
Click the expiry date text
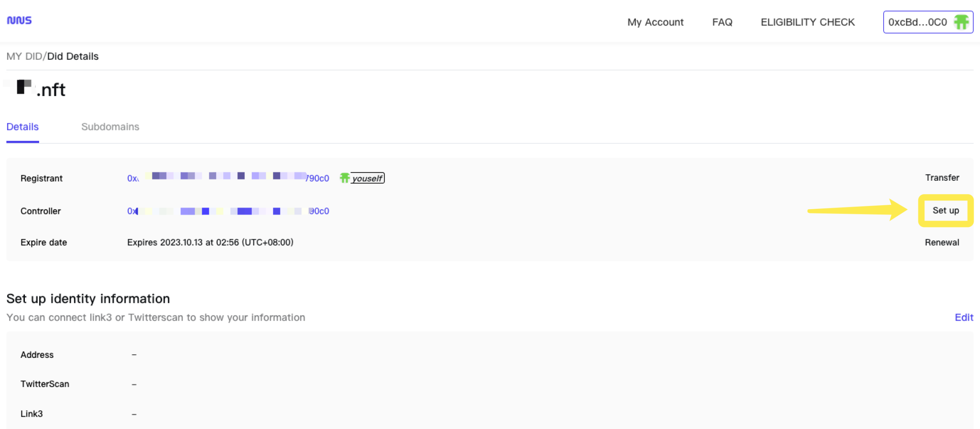pyautogui.click(x=210, y=242)
